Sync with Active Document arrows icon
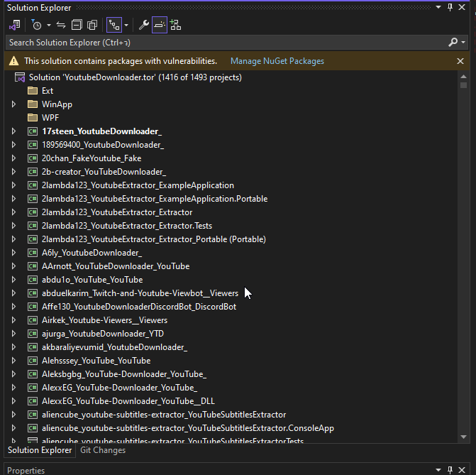 coord(61,25)
